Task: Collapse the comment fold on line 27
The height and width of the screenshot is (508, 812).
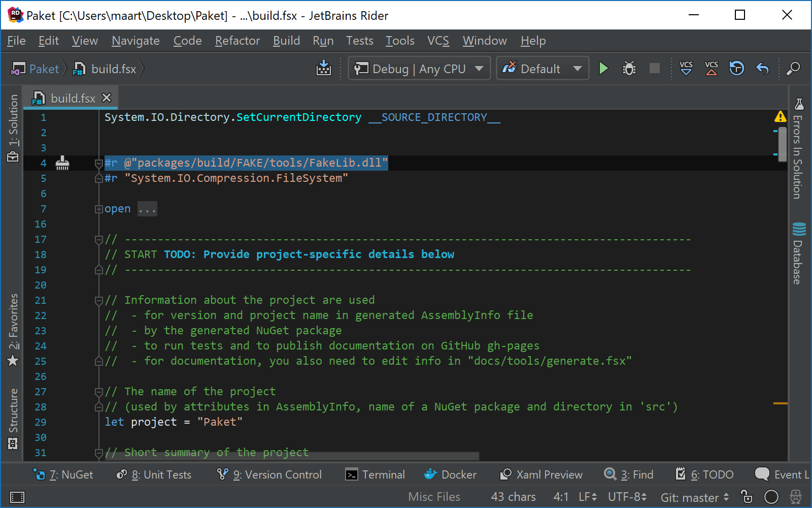Action: [x=99, y=392]
